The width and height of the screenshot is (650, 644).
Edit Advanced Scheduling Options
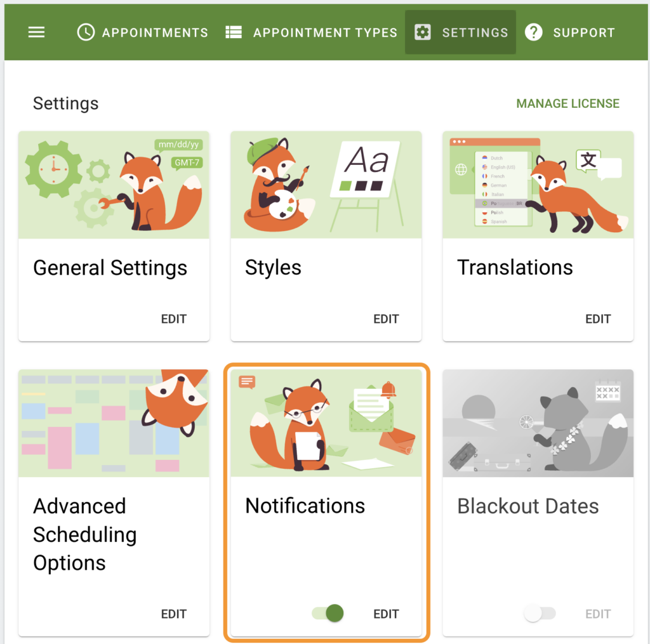[x=173, y=614]
